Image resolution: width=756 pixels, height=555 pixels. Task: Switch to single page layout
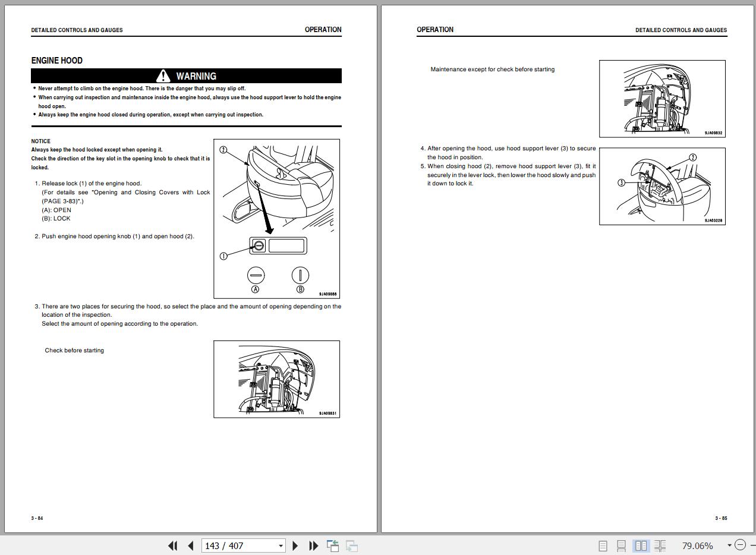[603, 545]
